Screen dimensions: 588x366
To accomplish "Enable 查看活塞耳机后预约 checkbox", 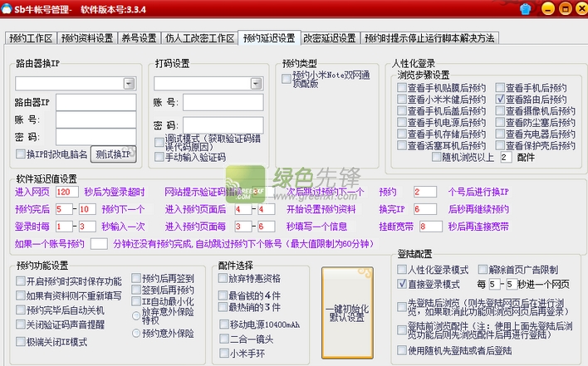I will pos(402,146).
